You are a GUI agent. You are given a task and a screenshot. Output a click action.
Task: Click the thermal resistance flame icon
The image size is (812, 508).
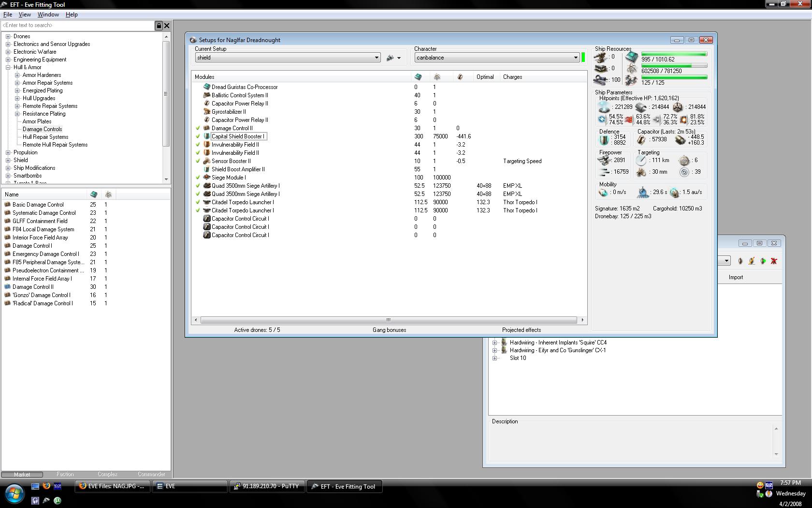[629, 119]
